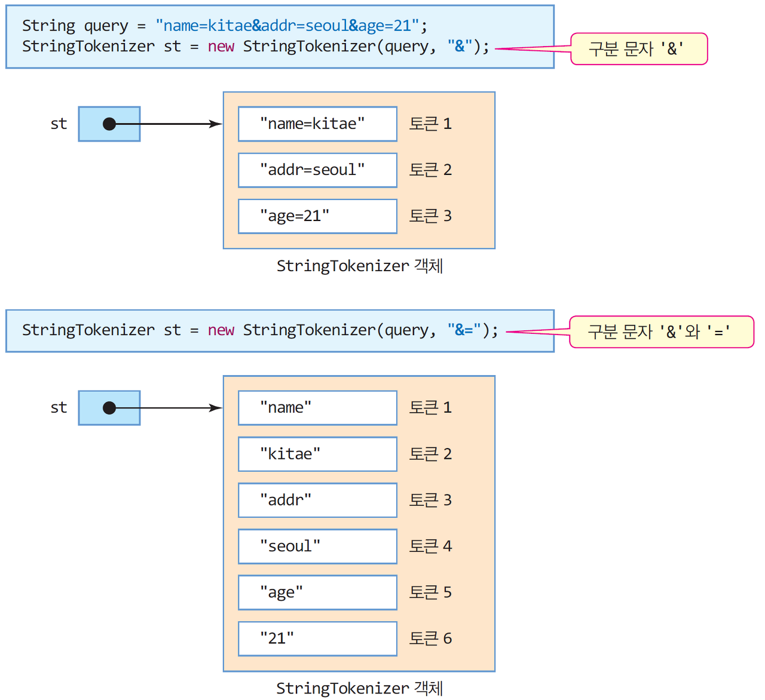Select the "age=21" token box

click(x=317, y=216)
